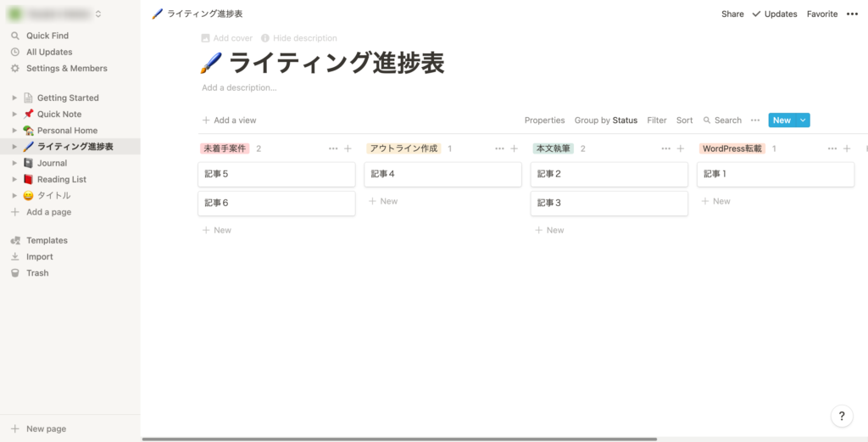Click the Reading List red book icon
This screenshot has height=442, width=868.
(x=28, y=180)
